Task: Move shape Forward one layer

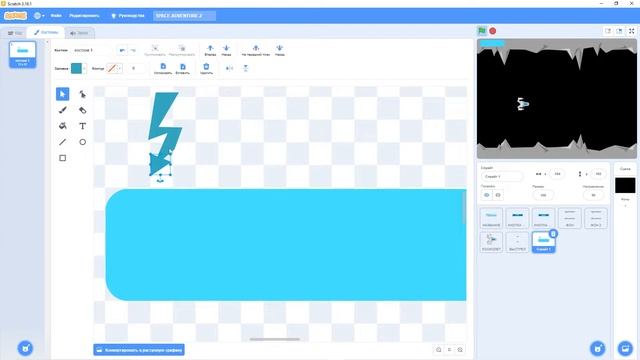Action: [210, 51]
